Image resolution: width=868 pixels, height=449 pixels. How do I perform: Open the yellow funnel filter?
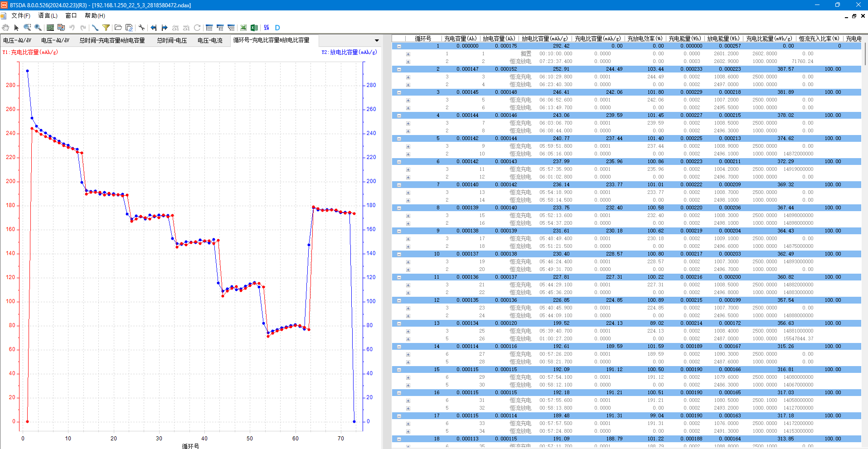pyautogui.click(x=106, y=28)
